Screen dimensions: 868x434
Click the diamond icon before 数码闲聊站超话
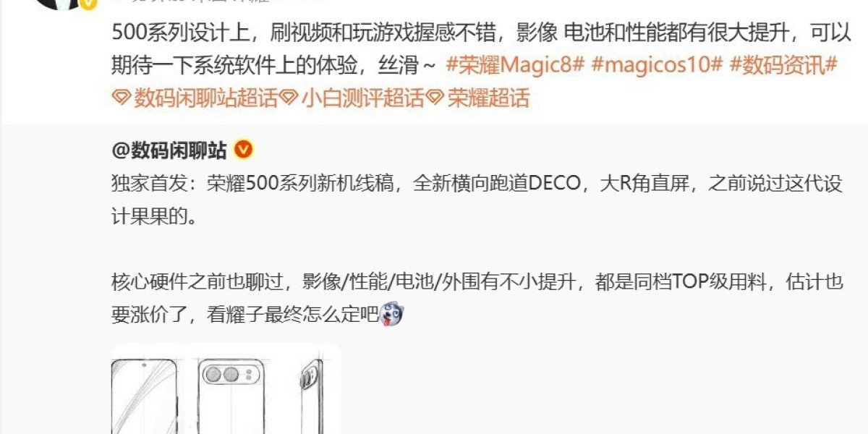coord(122,98)
